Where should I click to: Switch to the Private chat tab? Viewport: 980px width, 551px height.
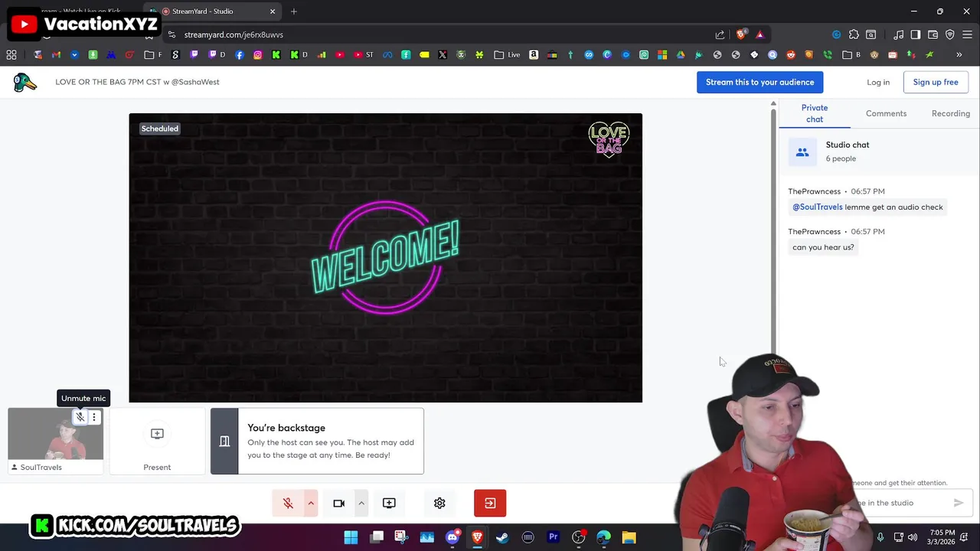pyautogui.click(x=815, y=113)
